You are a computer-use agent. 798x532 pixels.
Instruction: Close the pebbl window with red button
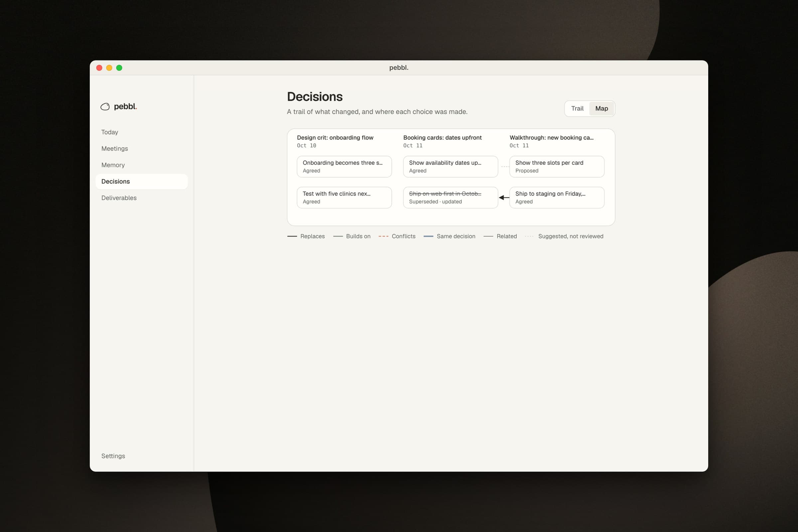pyautogui.click(x=99, y=68)
